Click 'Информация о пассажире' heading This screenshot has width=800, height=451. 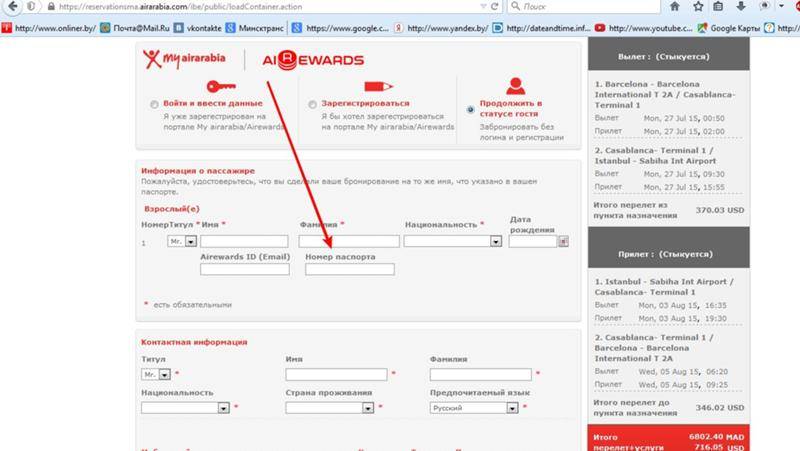point(198,171)
